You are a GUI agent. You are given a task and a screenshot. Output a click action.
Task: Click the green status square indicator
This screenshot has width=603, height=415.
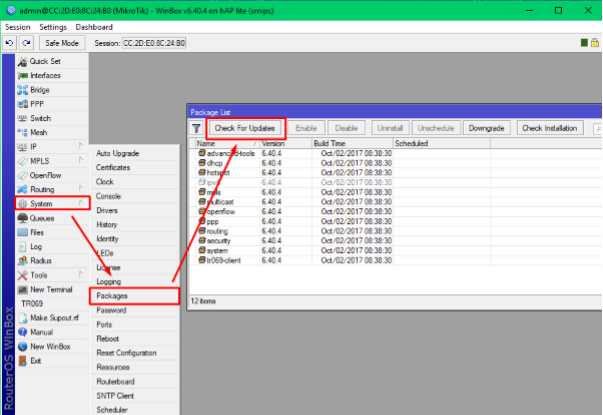point(584,43)
